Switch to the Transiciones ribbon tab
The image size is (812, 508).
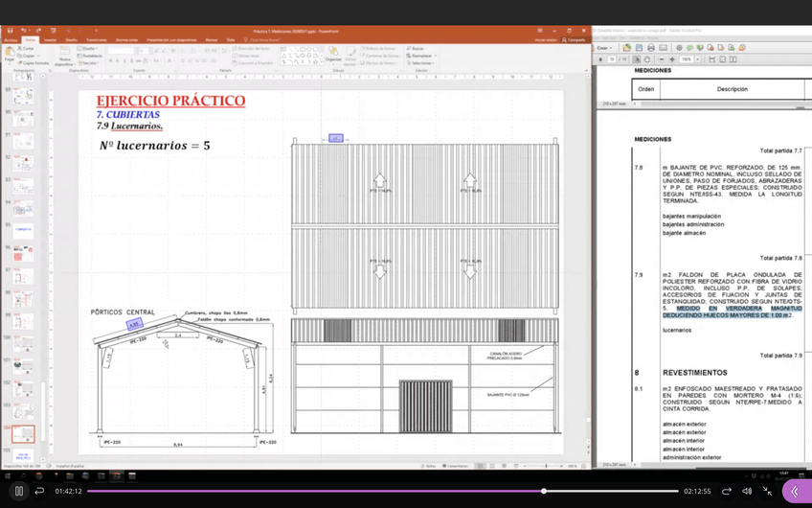pos(96,40)
